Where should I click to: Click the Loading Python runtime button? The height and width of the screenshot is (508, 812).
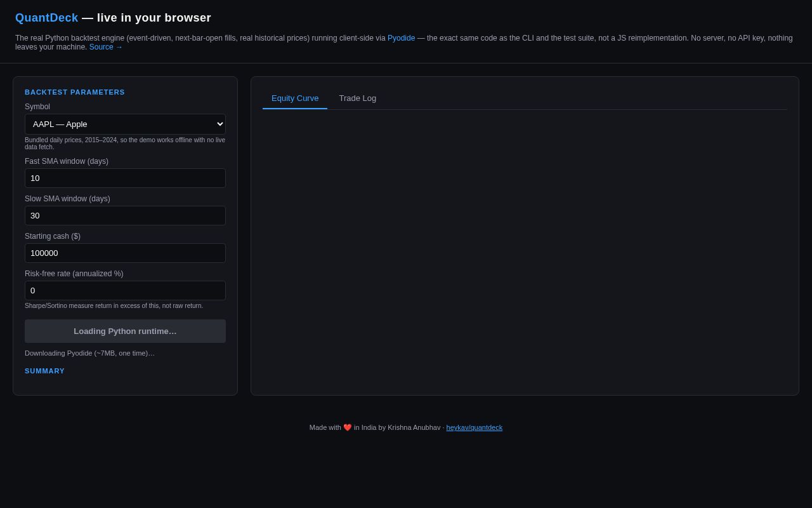coord(125,331)
